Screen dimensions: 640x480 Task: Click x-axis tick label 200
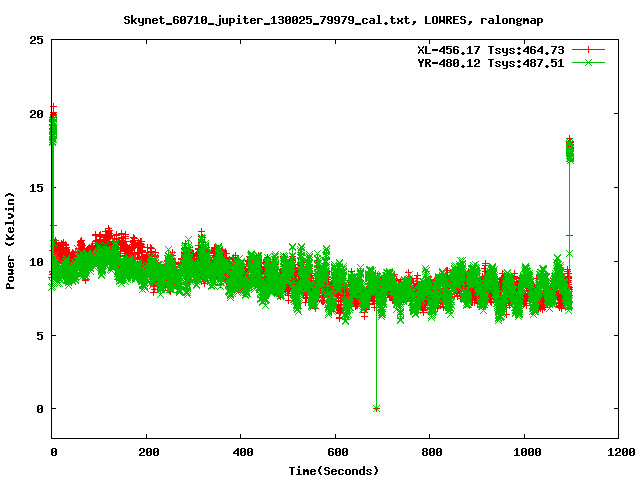149,452
